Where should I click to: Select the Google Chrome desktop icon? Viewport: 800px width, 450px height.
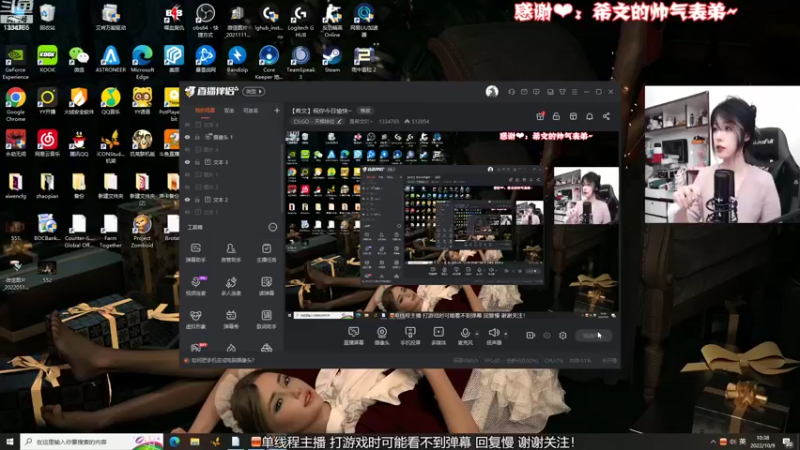15,105
